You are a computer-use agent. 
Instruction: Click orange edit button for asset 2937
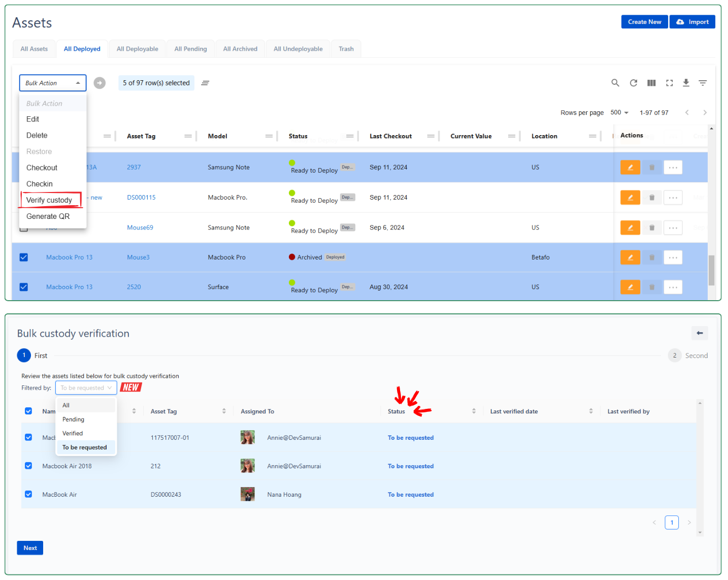(x=630, y=168)
